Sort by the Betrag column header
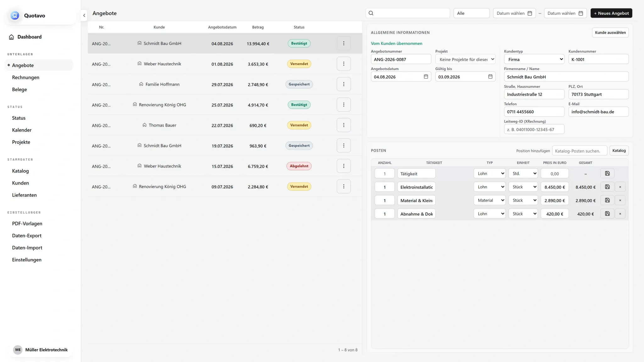Image resolution: width=644 pixels, height=362 pixels. click(258, 27)
